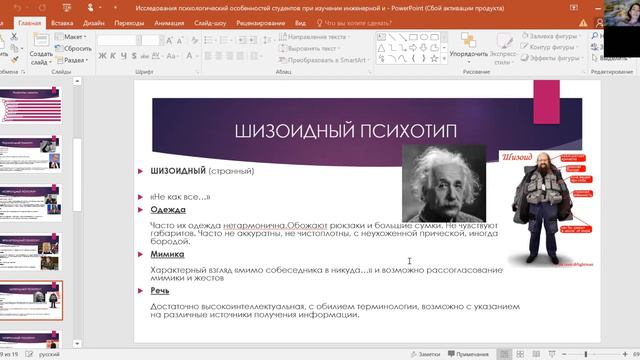The height and width of the screenshot is (360, 640).
Task: Click Преобразовать в SmartArt button
Action: tap(324, 60)
